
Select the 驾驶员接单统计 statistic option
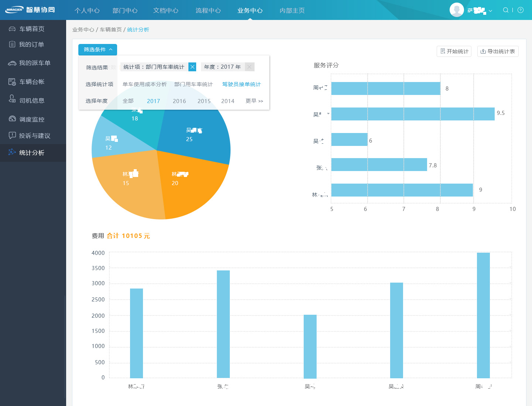[x=241, y=84]
